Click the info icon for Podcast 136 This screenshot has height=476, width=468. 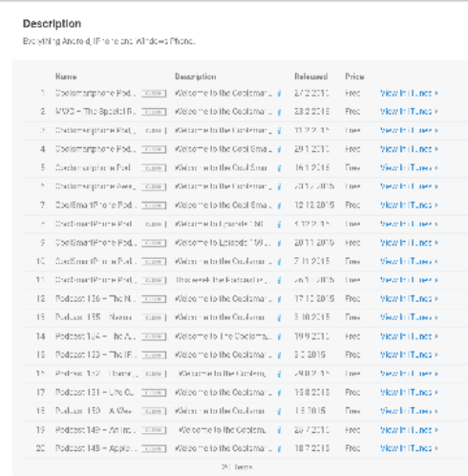[279, 299]
